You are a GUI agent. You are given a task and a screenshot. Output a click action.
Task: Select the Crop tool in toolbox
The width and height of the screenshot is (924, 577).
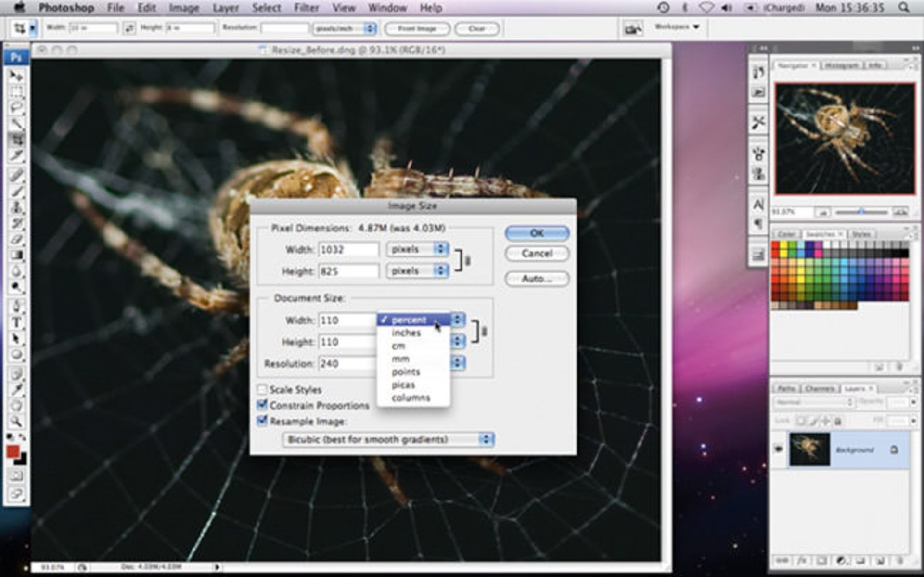click(16, 140)
